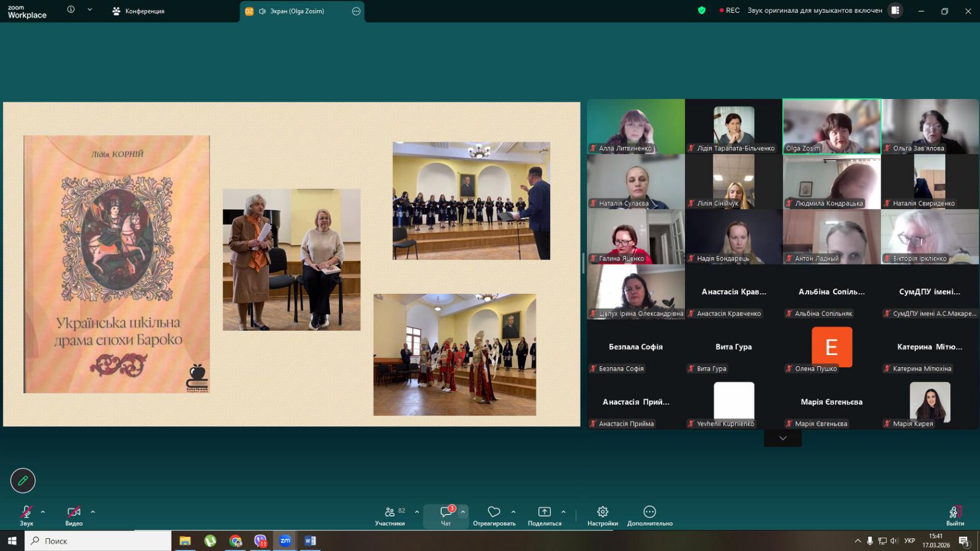Image resolution: width=980 pixels, height=551 pixels.
Task: Click the green encryption shield icon
Action: pyautogui.click(x=702, y=10)
